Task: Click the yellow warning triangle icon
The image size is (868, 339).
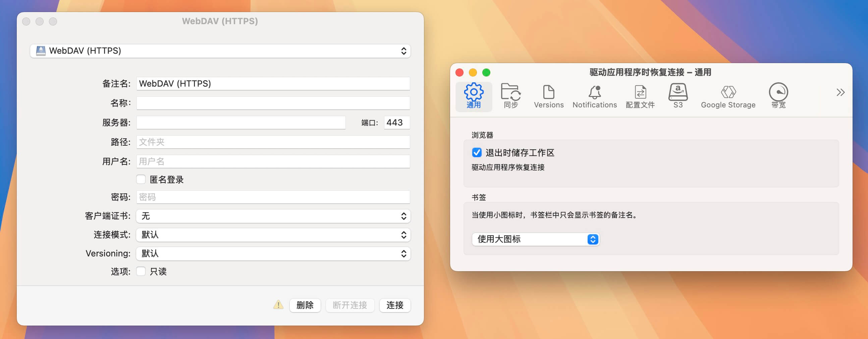Action: (278, 305)
